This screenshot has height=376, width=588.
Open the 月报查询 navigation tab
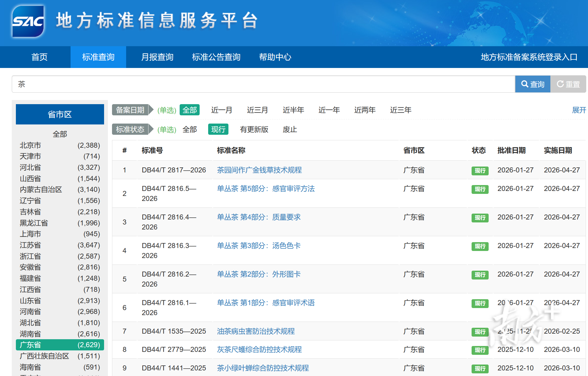[x=157, y=57]
